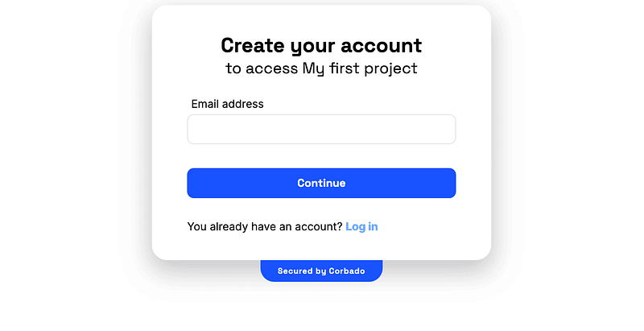Submit the form with Continue
Image resolution: width=644 pixels, height=331 pixels.
click(x=321, y=183)
